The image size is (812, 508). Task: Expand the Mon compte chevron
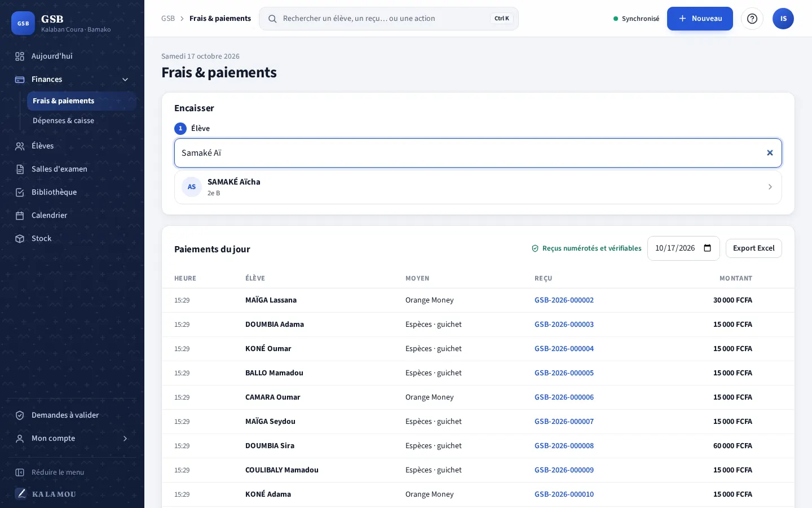click(125, 438)
